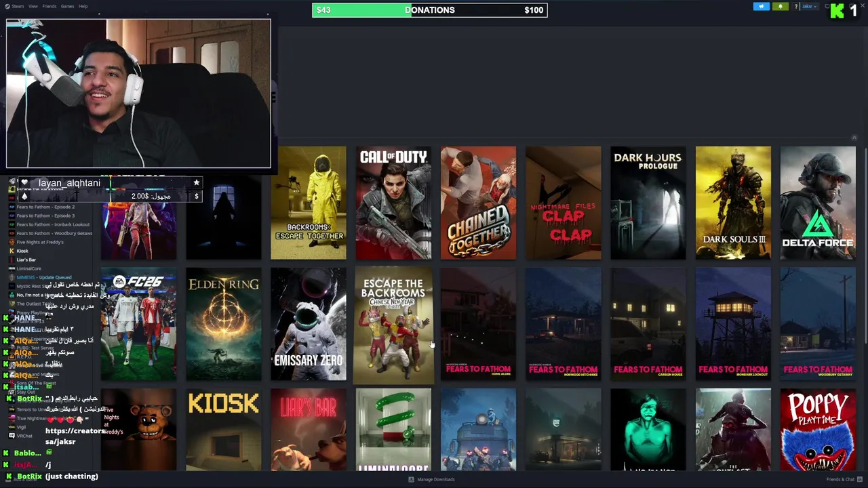Select Fears to Fathom - Episode 3 in the sidebar

45,216
